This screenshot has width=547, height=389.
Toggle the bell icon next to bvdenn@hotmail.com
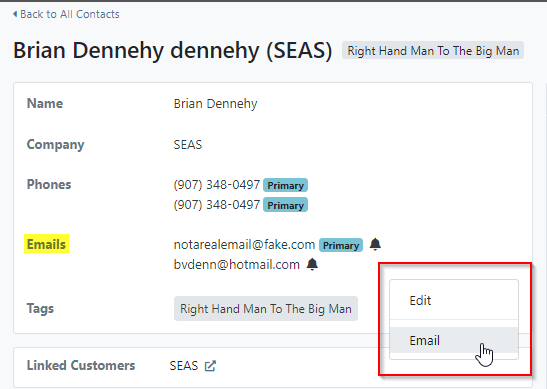pyautogui.click(x=312, y=264)
